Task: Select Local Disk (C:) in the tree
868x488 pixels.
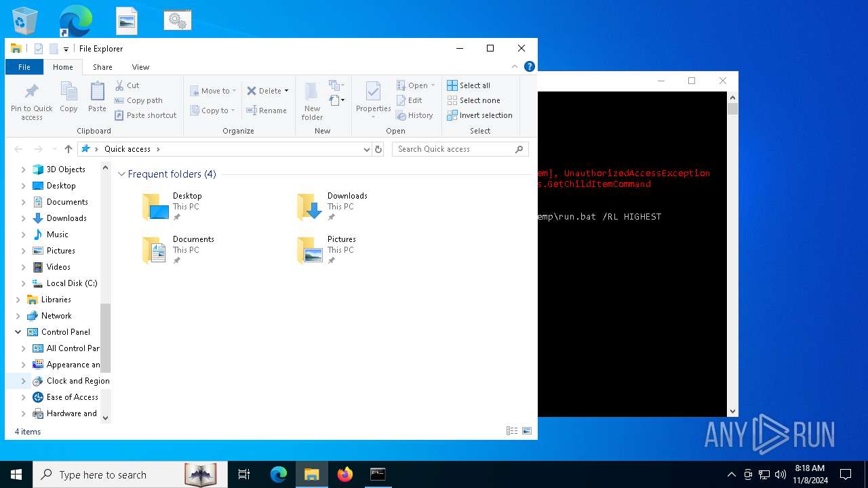Action: tap(72, 283)
